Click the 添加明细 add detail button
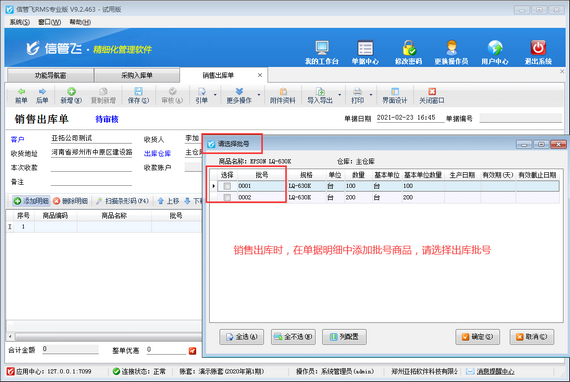This screenshot has height=382, width=570. click(31, 201)
